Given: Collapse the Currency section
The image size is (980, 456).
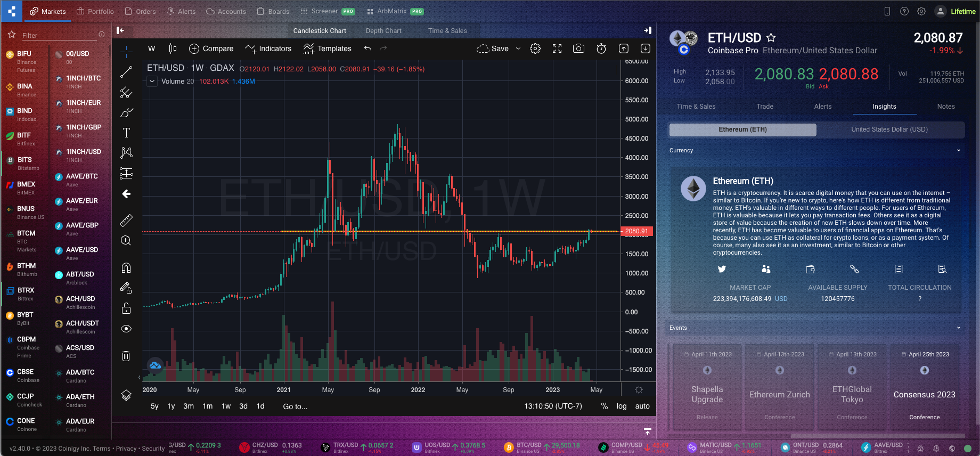Looking at the screenshot, I should click(959, 150).
